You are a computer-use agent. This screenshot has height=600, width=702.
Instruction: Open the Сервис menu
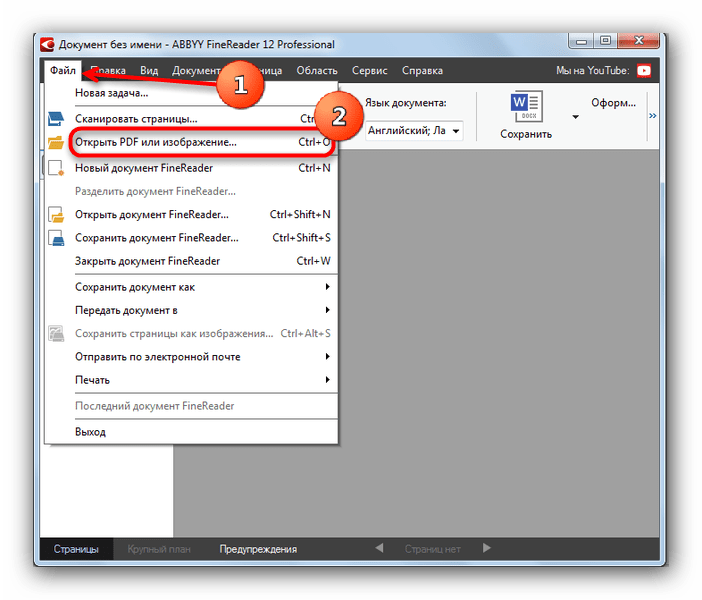[x=370, y=71]
